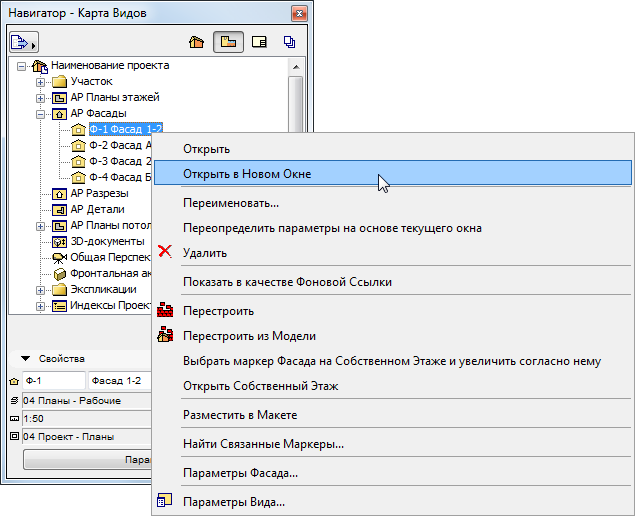Click the АР Планы этажей plan icon

[x=59, y=98]
